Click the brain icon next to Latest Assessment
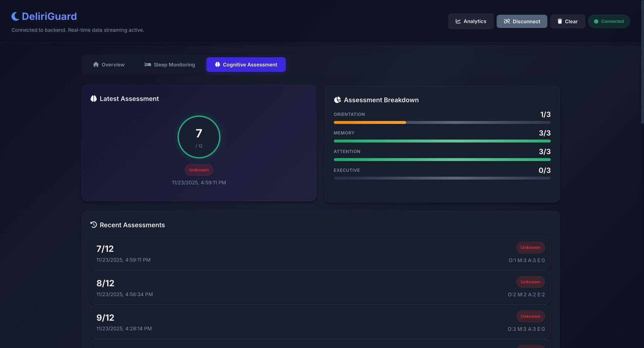The width and height of the screenshot is (644, 348). [x=93, y=98]
